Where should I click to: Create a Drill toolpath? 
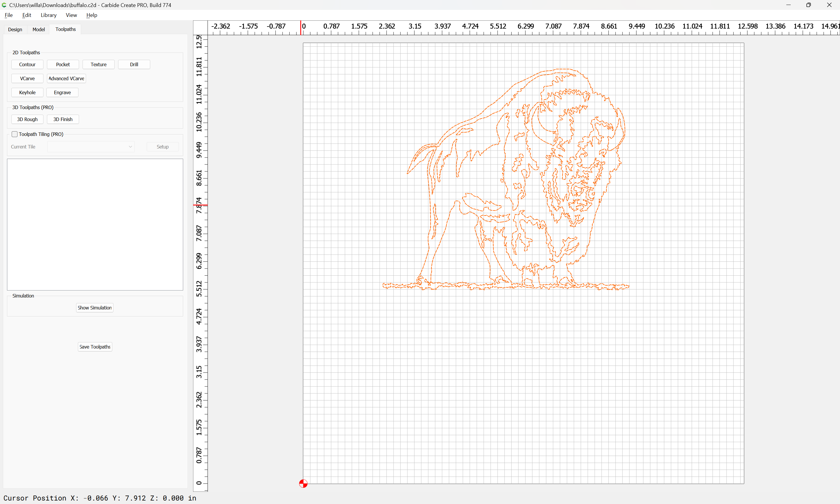click(x=134, y=64)
